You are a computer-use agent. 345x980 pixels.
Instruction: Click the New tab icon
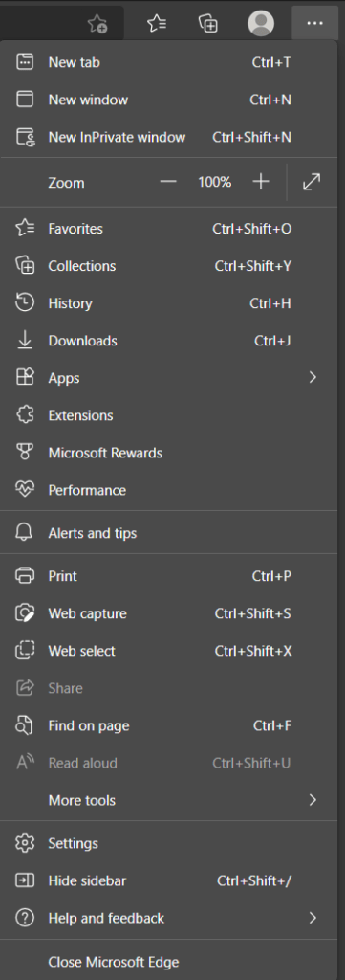coord(24,62)
